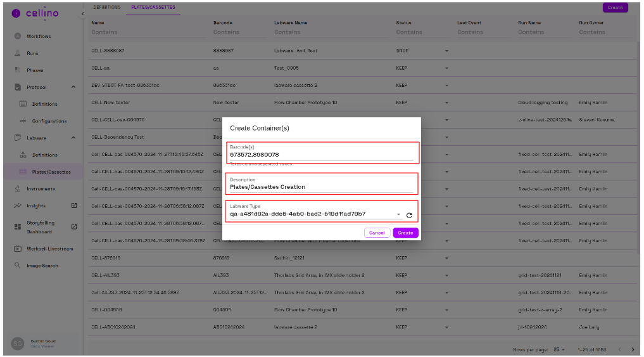The image size is (644, 357).
Task: Select Plates/Cassettes in the sidebar
Action: coord(51,172)
